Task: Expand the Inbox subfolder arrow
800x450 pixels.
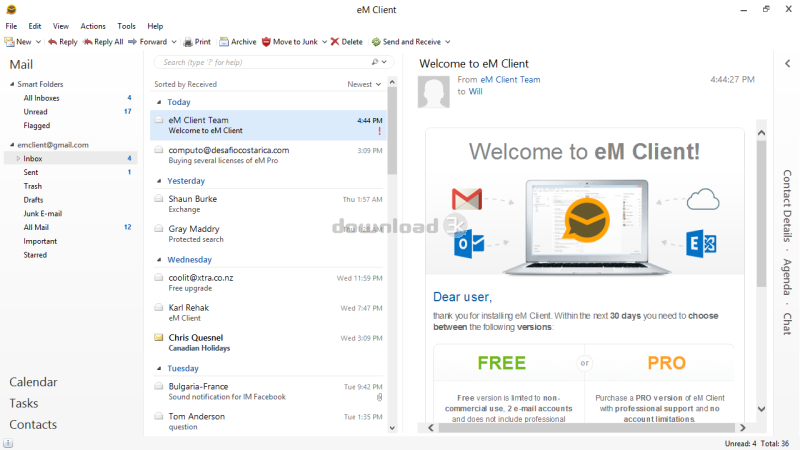Action: pyautogui.click(x=18, y=159)
